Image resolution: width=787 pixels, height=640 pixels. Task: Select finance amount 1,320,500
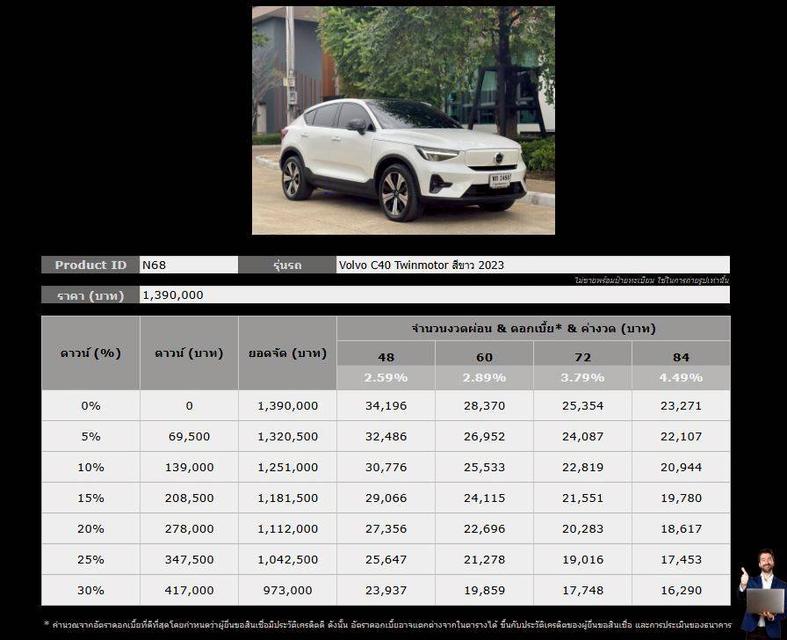[x=287, y=437]
